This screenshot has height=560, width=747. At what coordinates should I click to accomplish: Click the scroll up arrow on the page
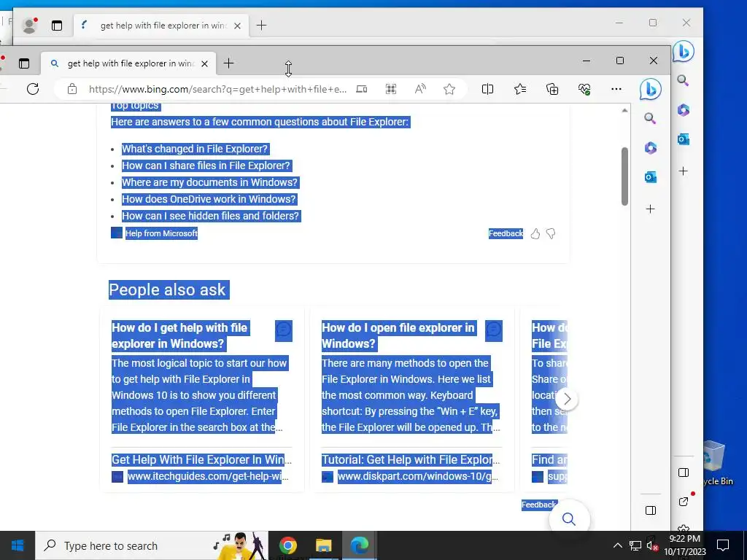[x=624, y=111]
